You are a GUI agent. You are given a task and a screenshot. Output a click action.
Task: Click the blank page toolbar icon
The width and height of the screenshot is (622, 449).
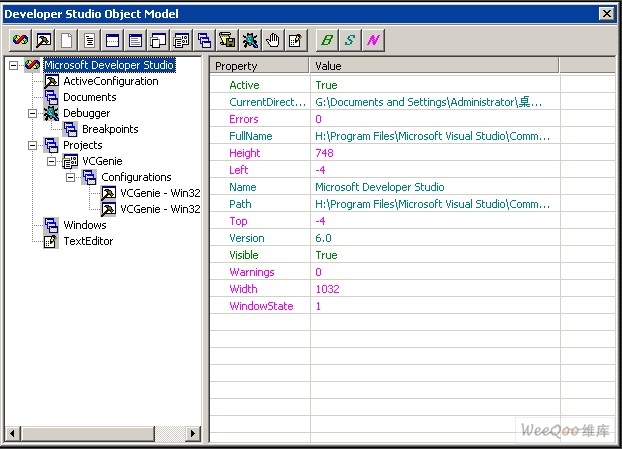pos(67,41)
